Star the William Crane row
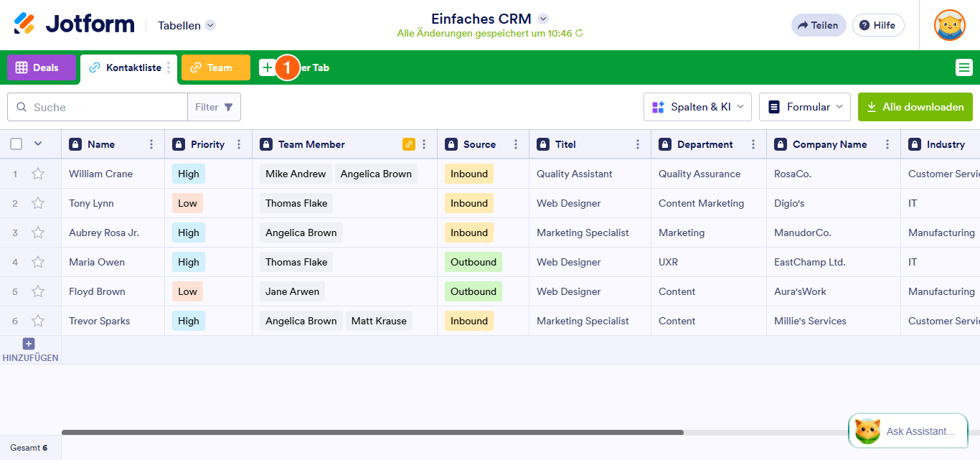980x460 pixels. [38, 174]
